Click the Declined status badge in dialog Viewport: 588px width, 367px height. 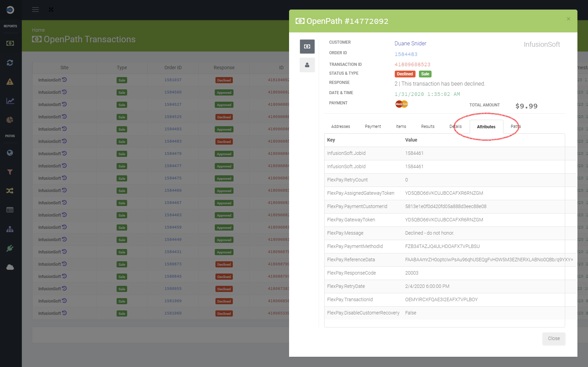(405, 74)
